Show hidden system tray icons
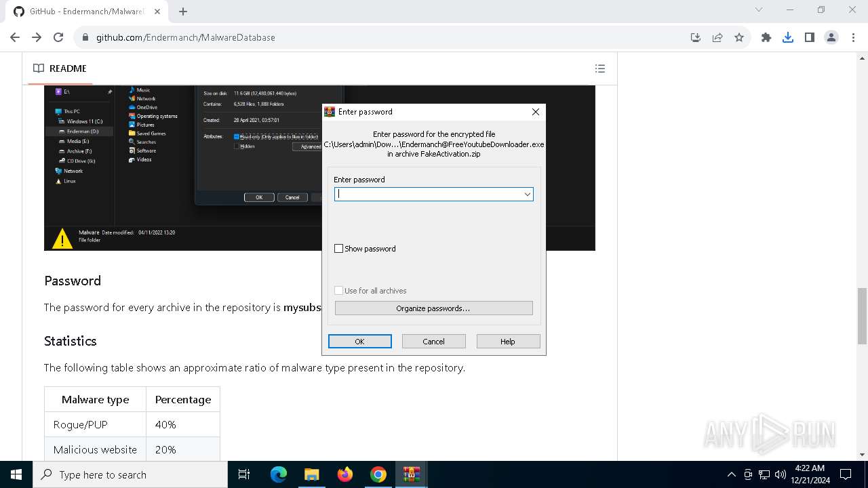Viewport: 868px width, 488px height. coord(732,474)
